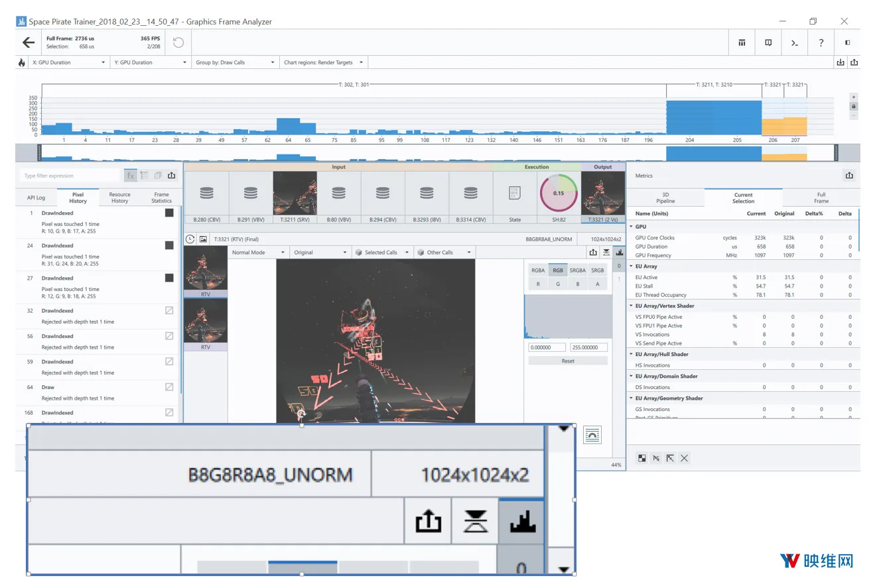The height and width of the screenshot is (588, 873).
Task: Select the B:291 (VBV) buffer input
Action: (251, 198)
